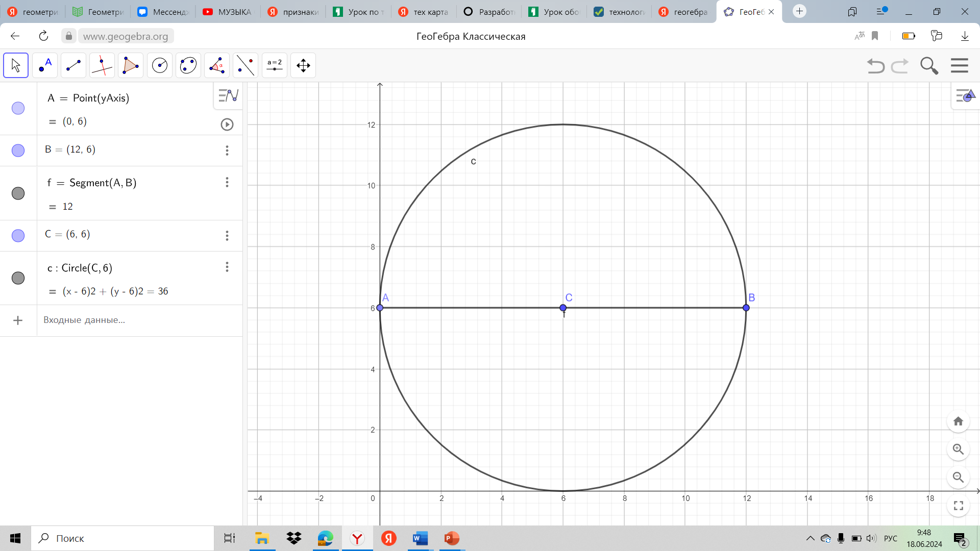Open the GeoGebra main hamburger menu
Viewport: 980px width, 551px height.
(x=960, y=65)
